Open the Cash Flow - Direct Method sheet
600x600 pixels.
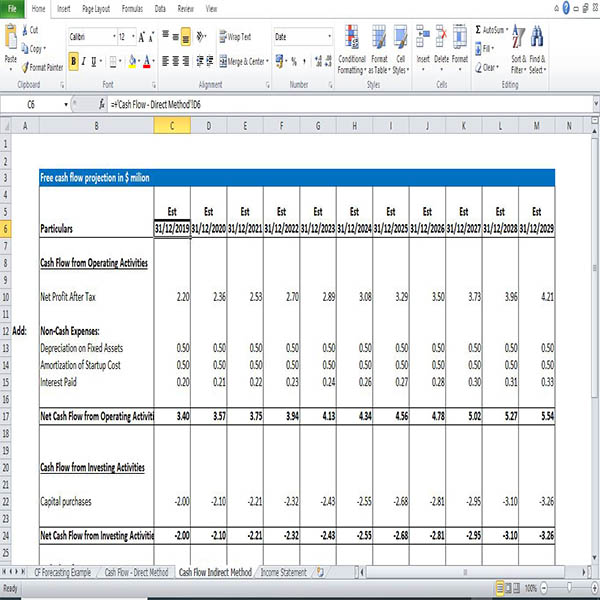point(136,572)
